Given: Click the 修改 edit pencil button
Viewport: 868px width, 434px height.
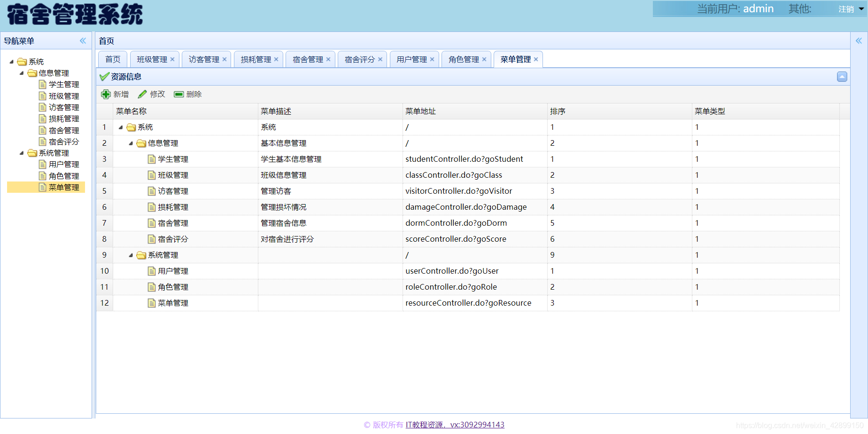Looking at the screenshot, I should [x=152, y=94].
